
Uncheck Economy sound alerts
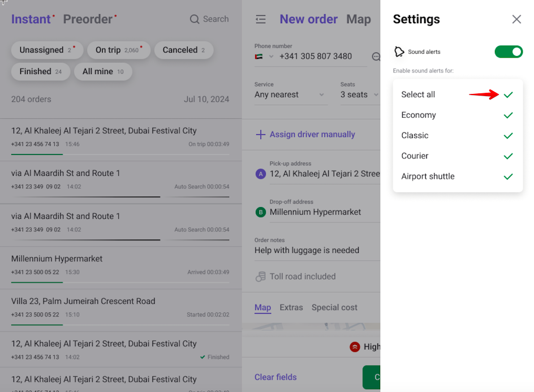point(508,115)
